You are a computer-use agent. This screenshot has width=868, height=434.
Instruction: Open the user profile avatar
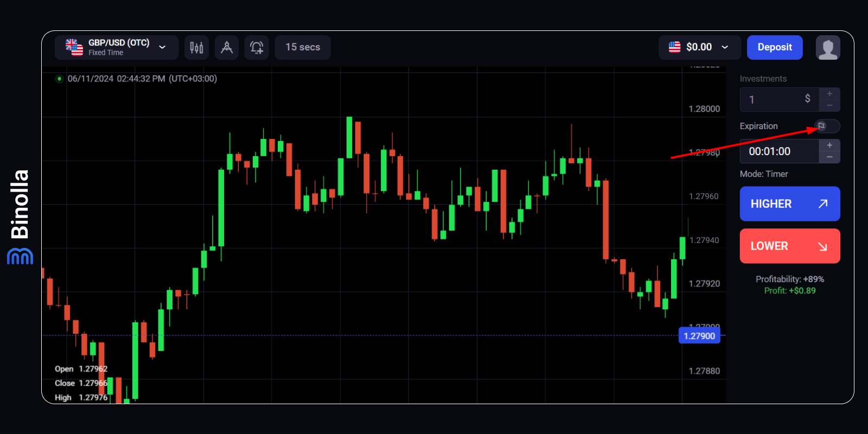pos(827,48)
